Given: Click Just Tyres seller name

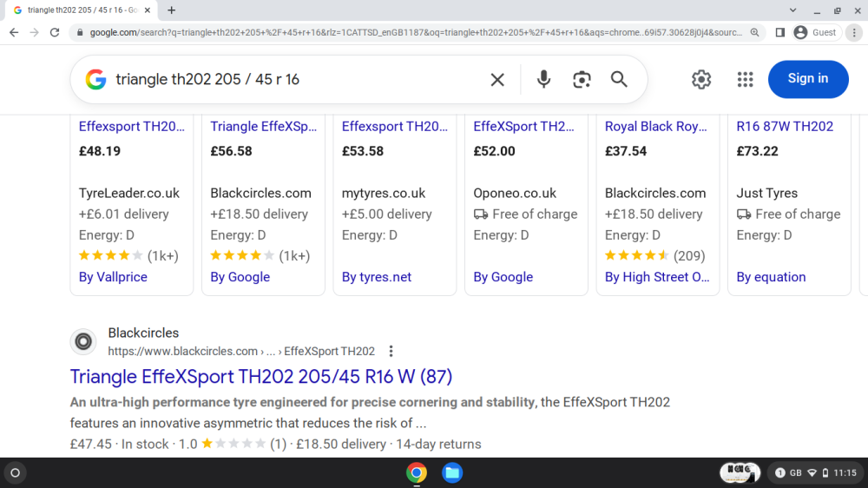Looking at the screenshot, I should tap(766, 194).
